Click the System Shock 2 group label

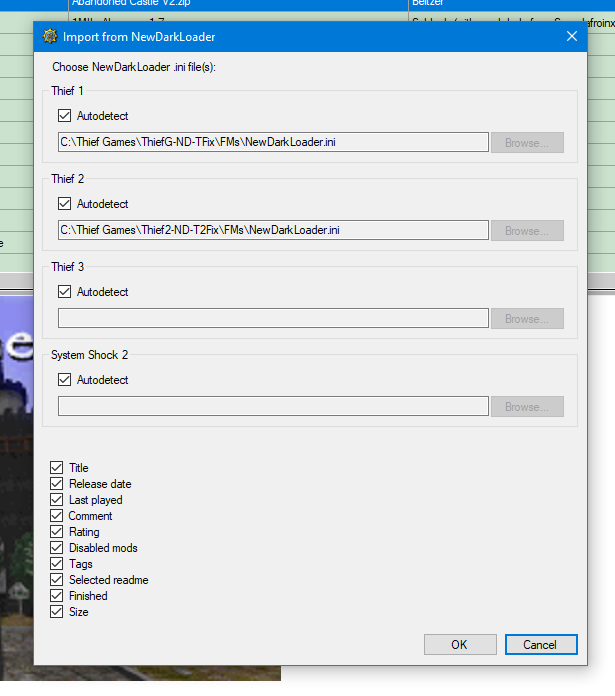(x=89, y=355)
